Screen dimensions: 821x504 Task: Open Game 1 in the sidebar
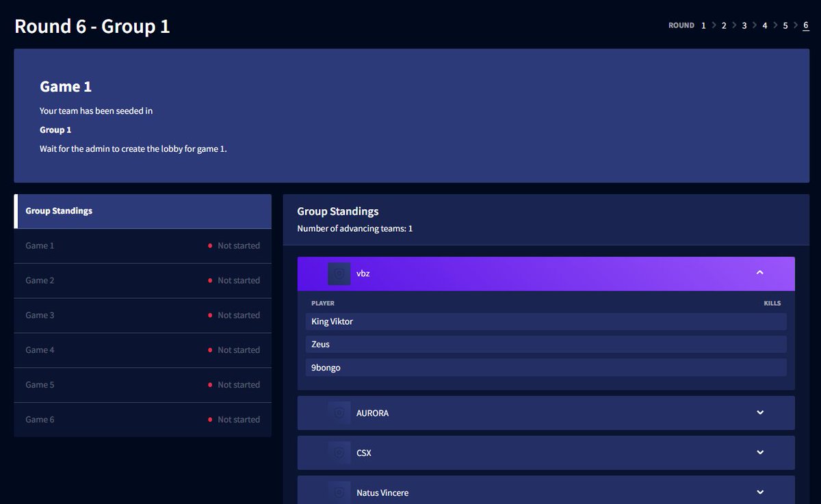pyautogui.click(x=143, y=246)
